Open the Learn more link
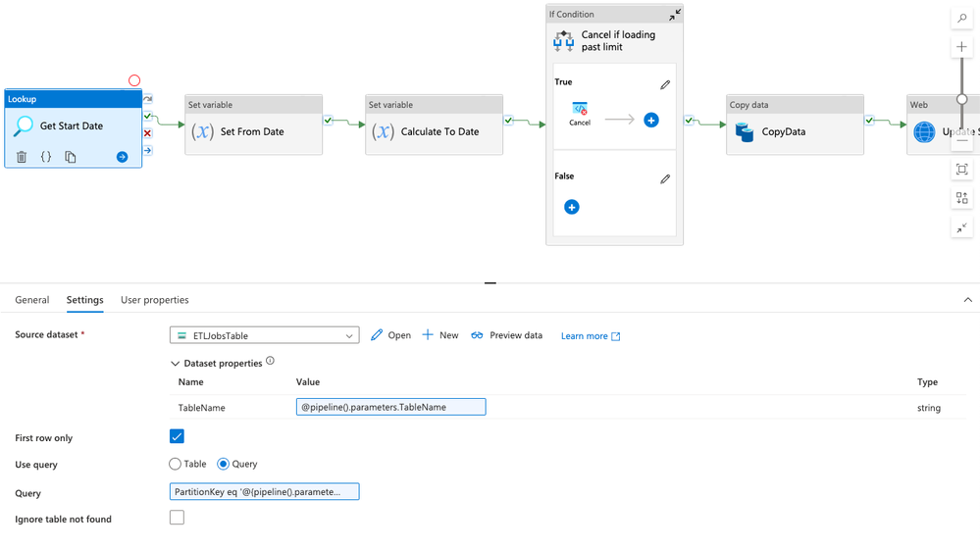 coord(591,336)
